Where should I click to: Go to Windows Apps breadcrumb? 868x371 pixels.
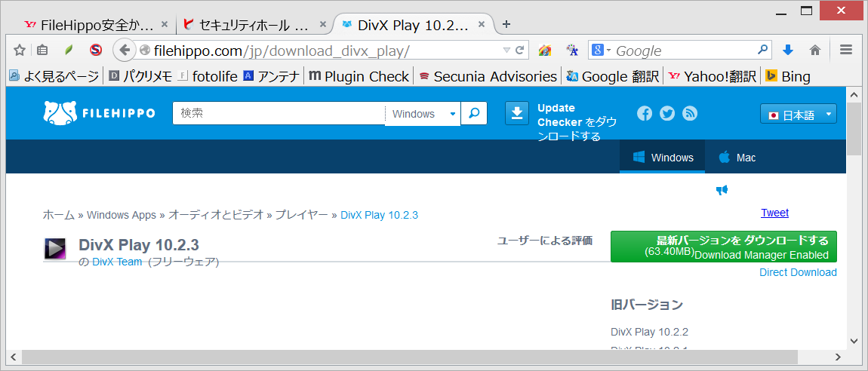click(x=122, y=215)
